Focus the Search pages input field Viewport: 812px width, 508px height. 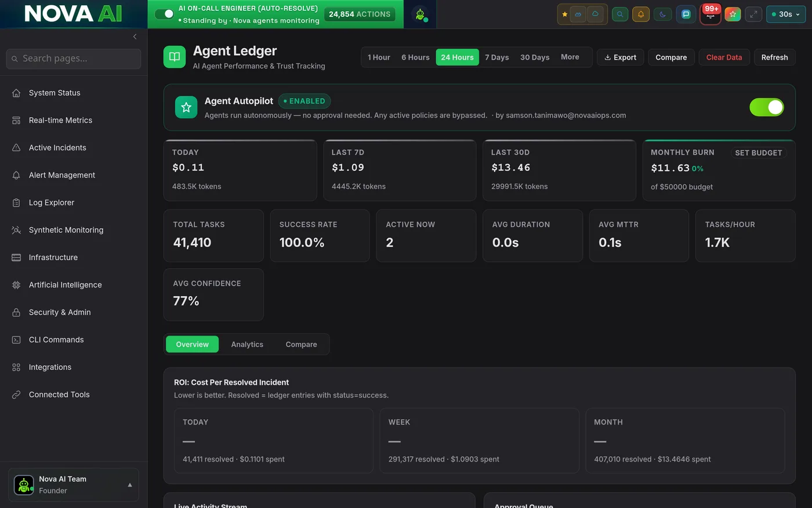point(74,59)
